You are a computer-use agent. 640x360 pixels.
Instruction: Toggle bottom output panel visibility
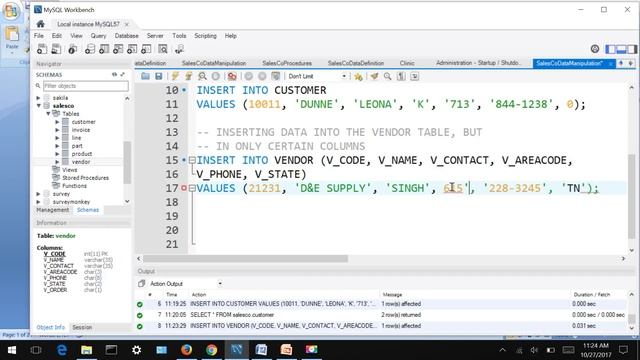click(621, 49)
